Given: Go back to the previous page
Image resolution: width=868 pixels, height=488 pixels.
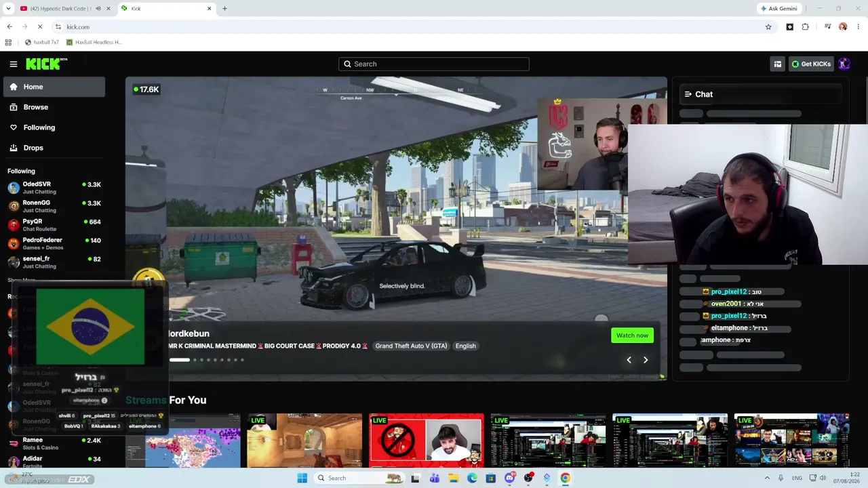Looking at the screenshot, I should (9, 27).
